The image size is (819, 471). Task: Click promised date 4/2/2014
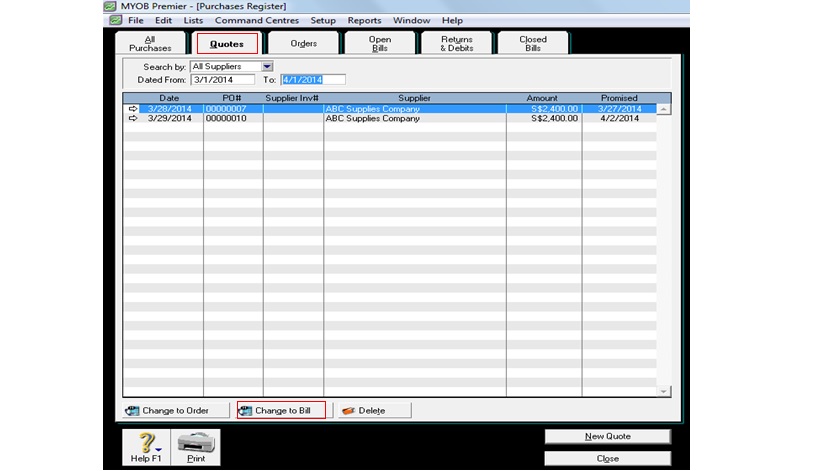pos(619,119)
